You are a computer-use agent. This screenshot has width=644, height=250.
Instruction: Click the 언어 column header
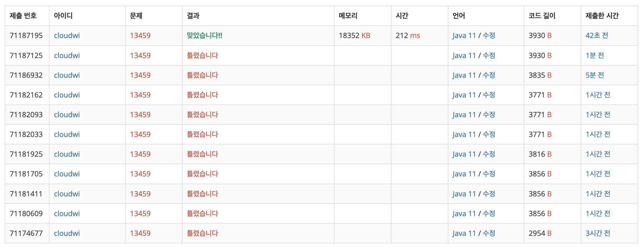pyautogui.click(x=459, y=16)
